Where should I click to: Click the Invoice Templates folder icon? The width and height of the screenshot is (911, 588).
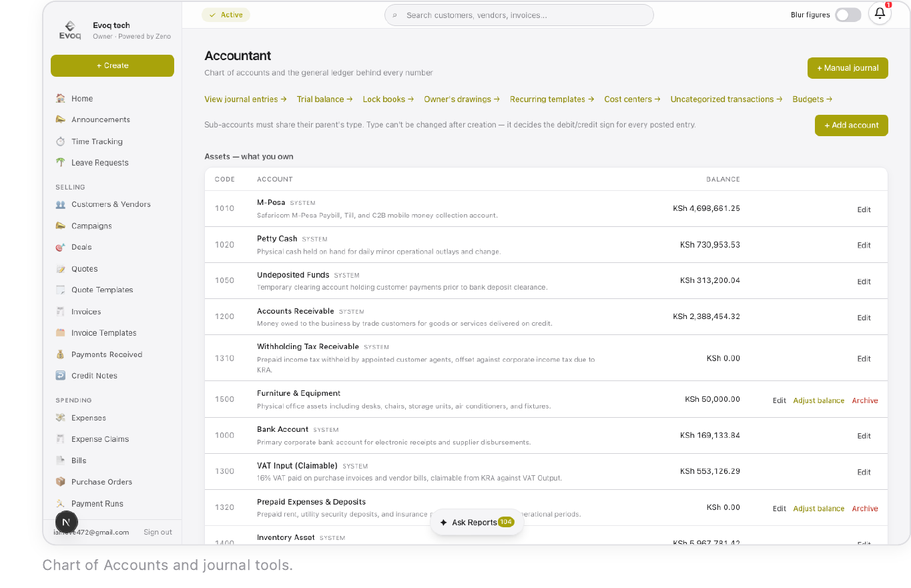(61, 333)
